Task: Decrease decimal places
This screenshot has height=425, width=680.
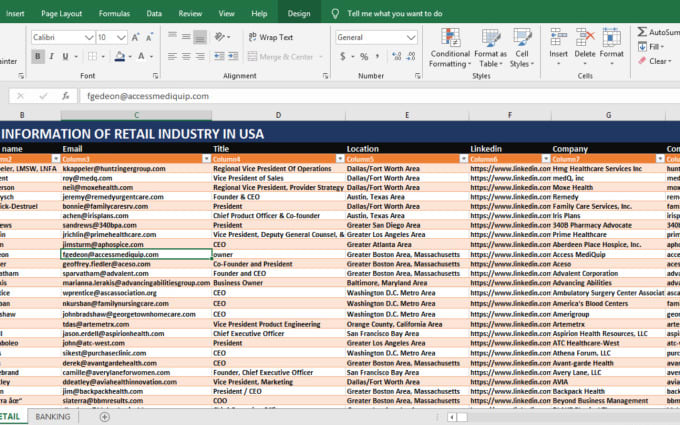Action: point(411,56)
